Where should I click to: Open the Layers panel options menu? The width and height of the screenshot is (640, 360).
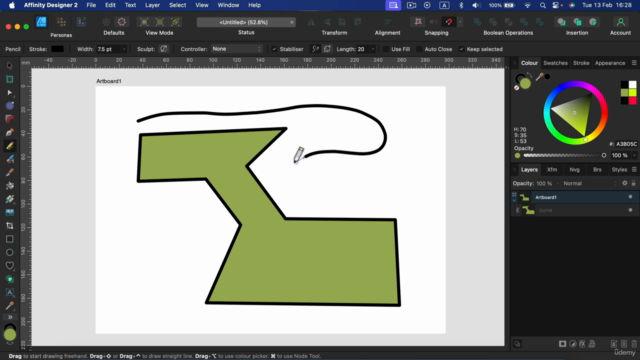634,169
